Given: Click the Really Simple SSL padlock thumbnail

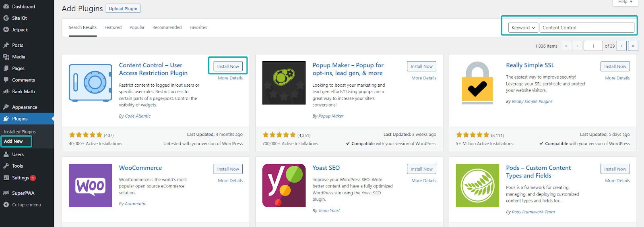Looking at the screenshot, I should [x=477, y=83].
